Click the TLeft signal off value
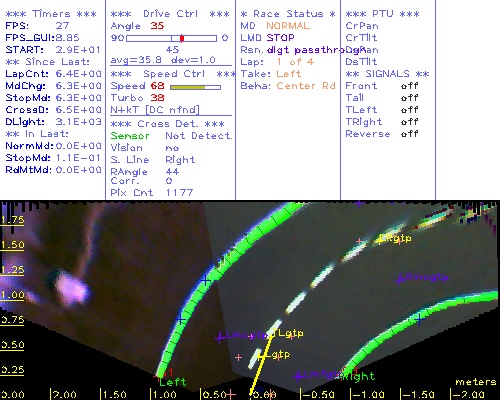The image size is (500, 400). [x=410, y=110]
